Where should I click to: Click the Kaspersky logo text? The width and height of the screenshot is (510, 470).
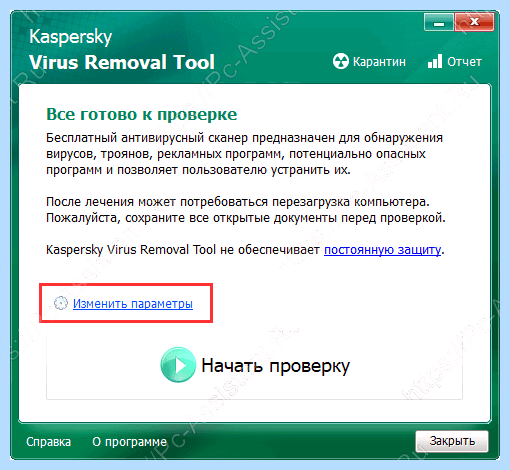(70, 37)
